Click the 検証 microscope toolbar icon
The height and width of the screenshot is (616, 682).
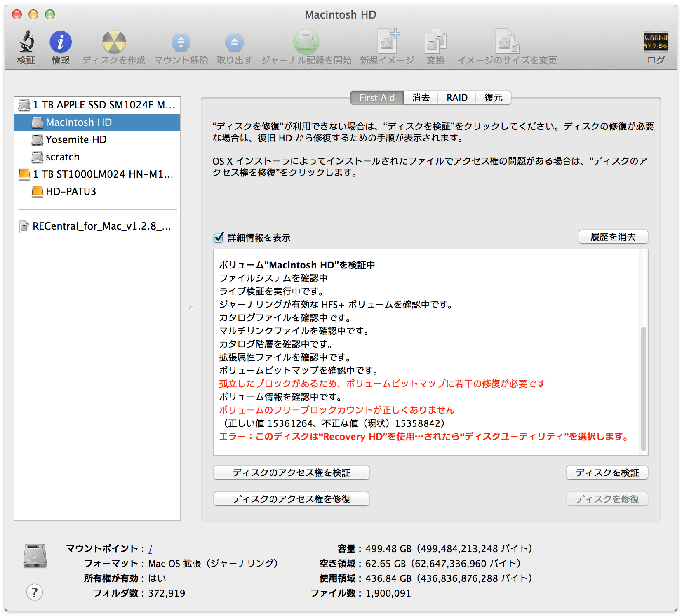tap(26, 42)
